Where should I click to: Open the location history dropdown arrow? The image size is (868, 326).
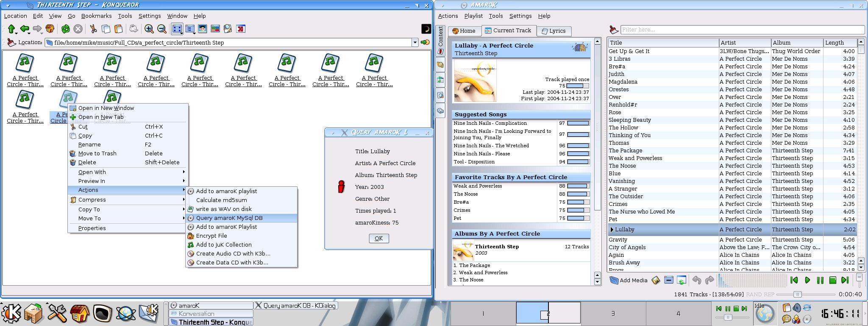[415, 42]
